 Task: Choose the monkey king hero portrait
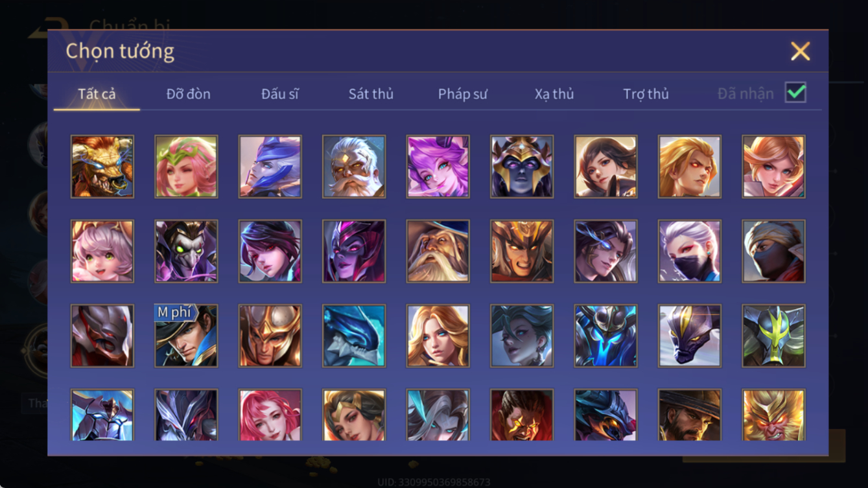point(773,415)
